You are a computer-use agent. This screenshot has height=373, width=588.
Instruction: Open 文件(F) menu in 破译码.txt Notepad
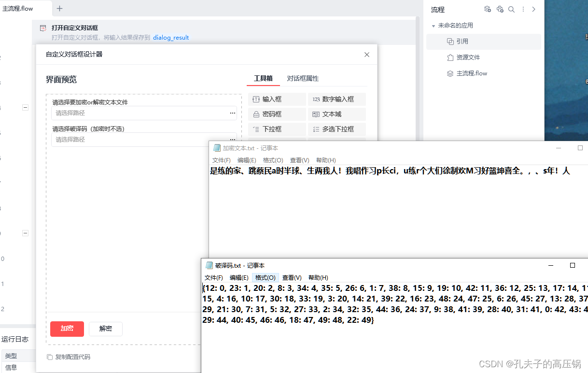point(214,277)
